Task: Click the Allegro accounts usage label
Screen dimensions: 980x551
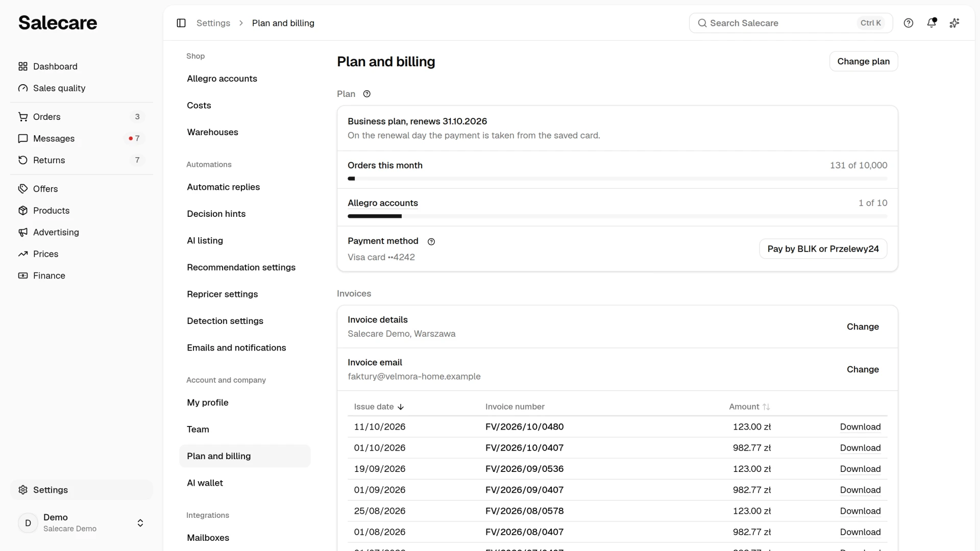Action: point(383,203)
